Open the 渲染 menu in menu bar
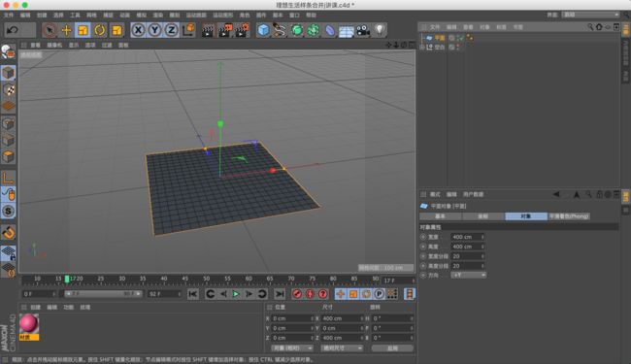This screenshot has width=631, height=364. 157,15
